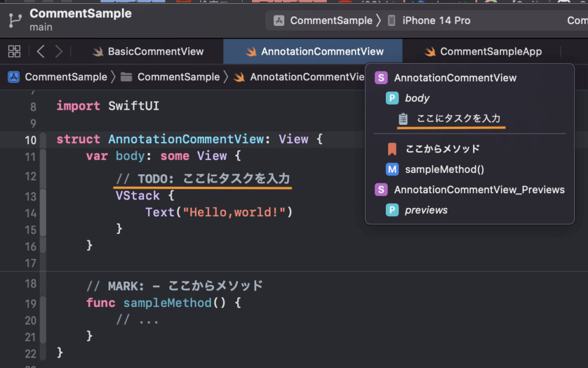The height and width of the screenshot is (368, 588).
Task: Click func sampleMethod() in the code
Action: pyautogui.click(x=156, y=303)
